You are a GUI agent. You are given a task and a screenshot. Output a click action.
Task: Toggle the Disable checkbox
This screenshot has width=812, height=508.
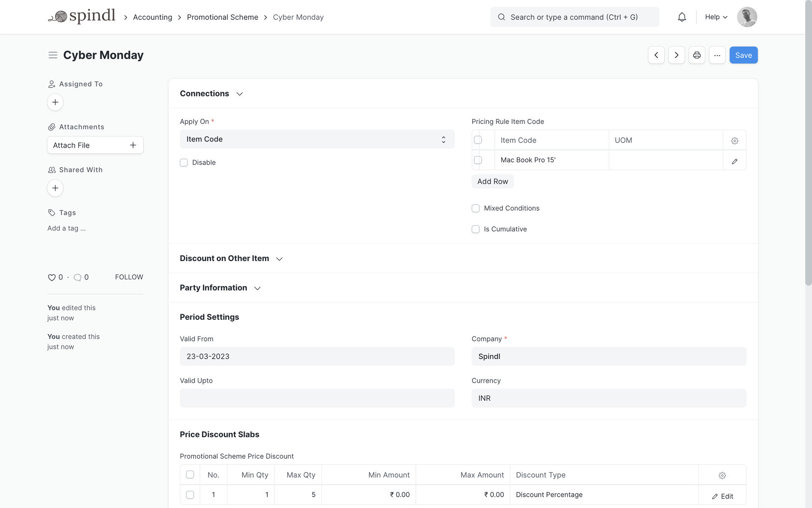click(184, 163)
